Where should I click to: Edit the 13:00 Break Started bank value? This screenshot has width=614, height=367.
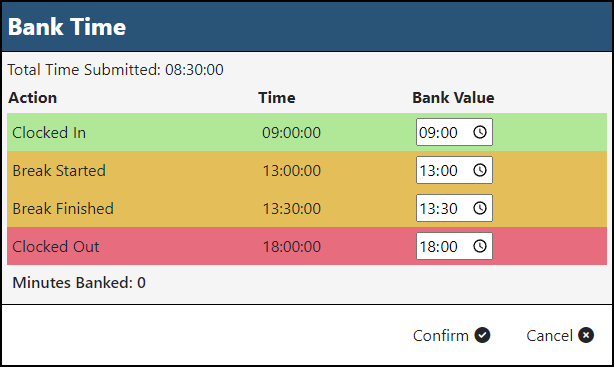[454, 170]
